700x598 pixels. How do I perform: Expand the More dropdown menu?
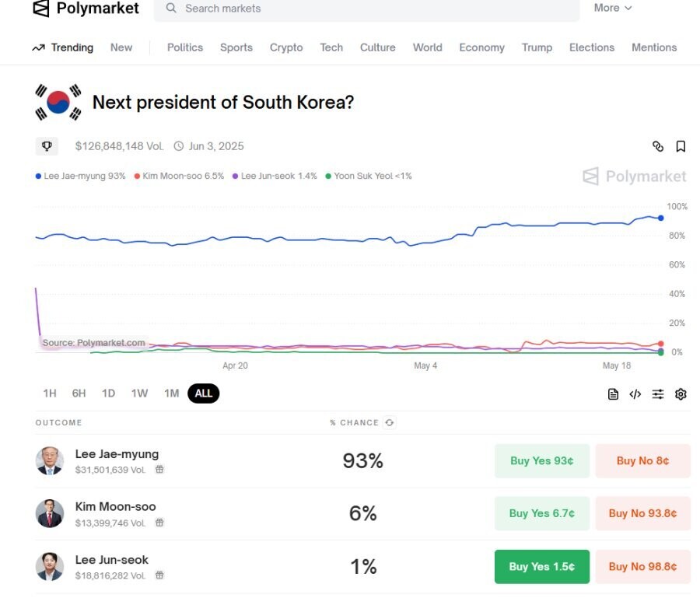coord(613,8)
